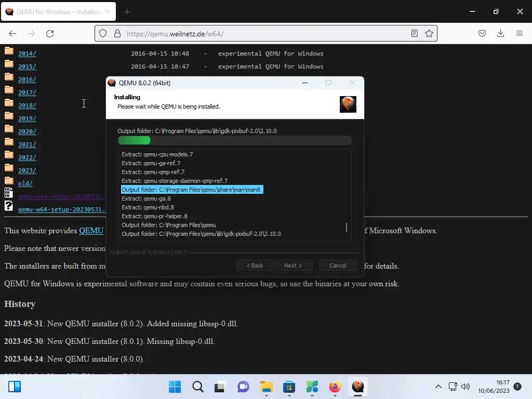Click the binary file icon beside the visited setup link
This screenshot has width=532, height=399.
[x=9, y=193]
